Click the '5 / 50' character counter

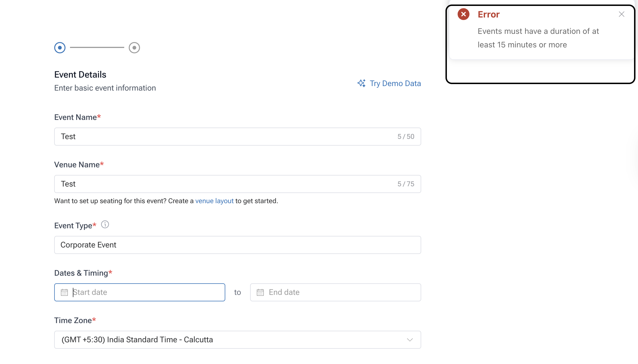coord(406,137)
